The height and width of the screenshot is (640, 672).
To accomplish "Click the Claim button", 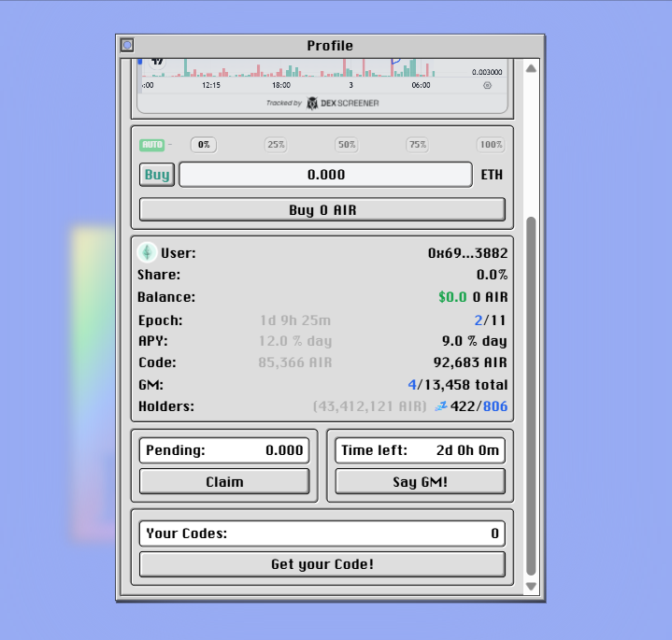I will click(224, 481).
